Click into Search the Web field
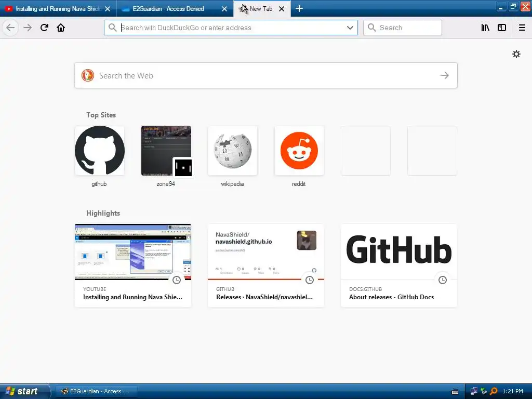This screenshot has width=532, height=399. click(x=266, y=75)
